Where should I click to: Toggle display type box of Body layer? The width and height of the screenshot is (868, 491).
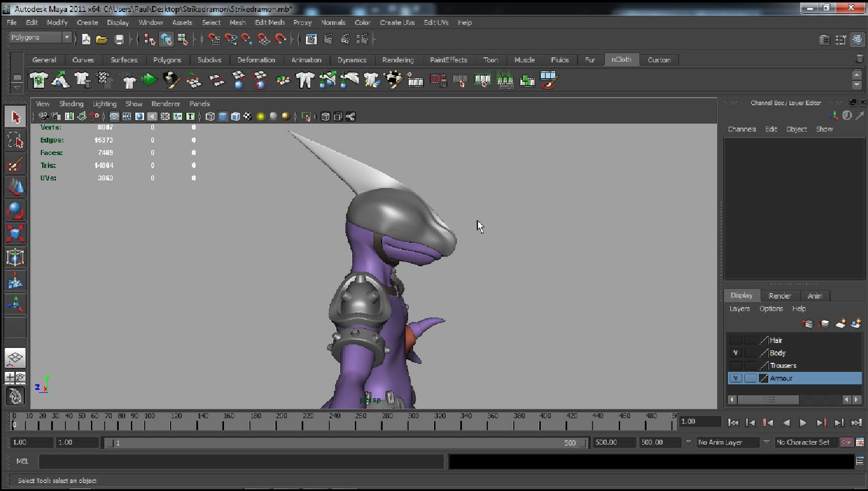tap(750, 352)
